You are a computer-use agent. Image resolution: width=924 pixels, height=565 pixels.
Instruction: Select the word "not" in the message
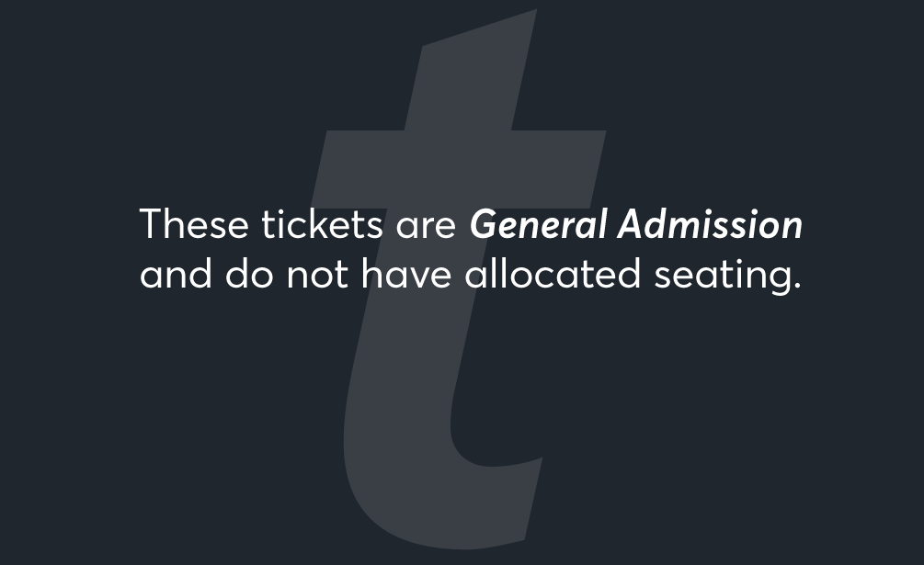coord(316,275)
